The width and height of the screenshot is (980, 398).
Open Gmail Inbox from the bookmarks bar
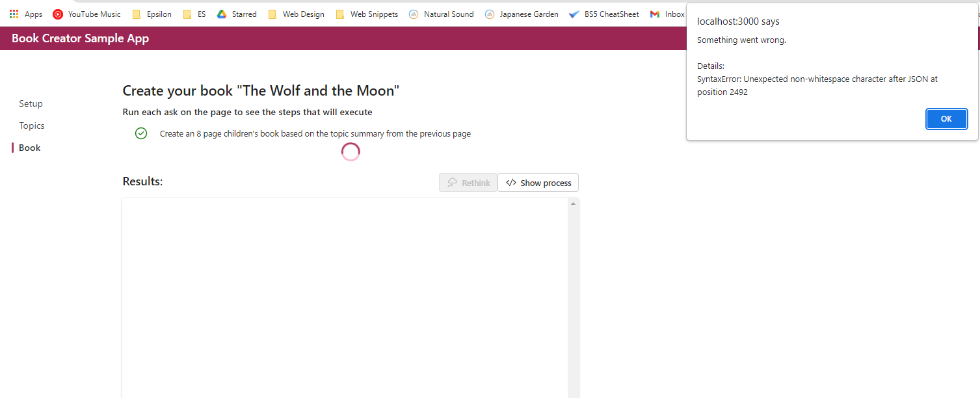tap(667, 14)
